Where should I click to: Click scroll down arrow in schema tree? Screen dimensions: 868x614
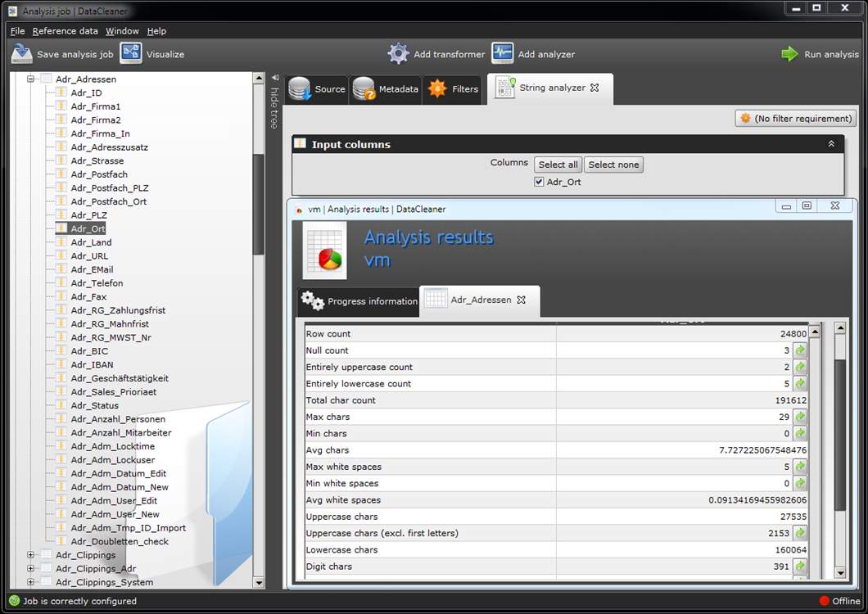pyautogui.click(x=259, y=582)
